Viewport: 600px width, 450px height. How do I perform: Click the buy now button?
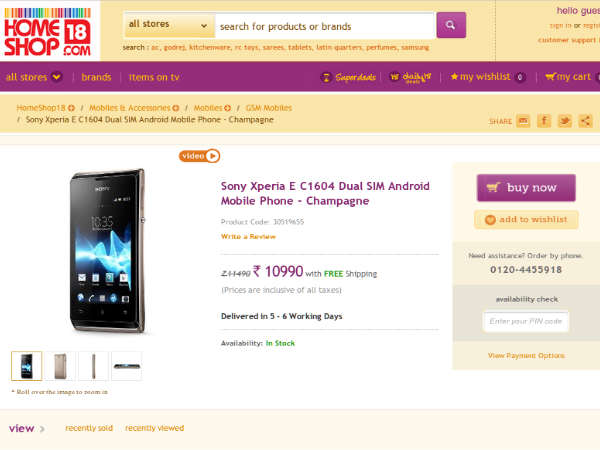coord(526,188)
